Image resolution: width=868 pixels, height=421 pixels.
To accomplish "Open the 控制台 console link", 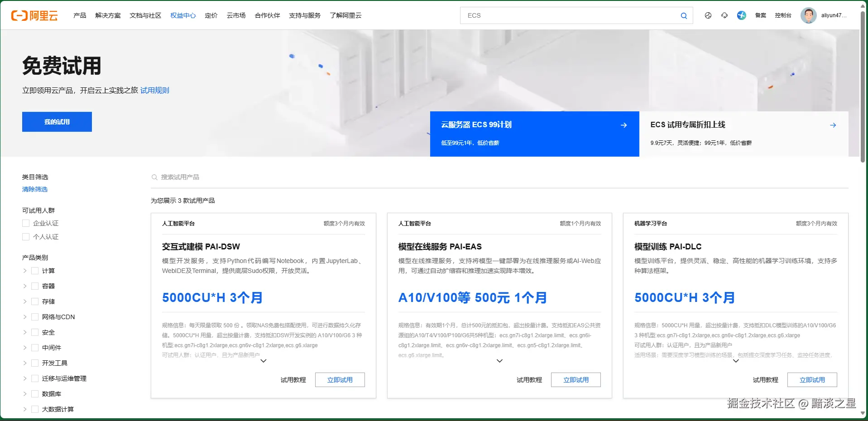I will (783, 15).
